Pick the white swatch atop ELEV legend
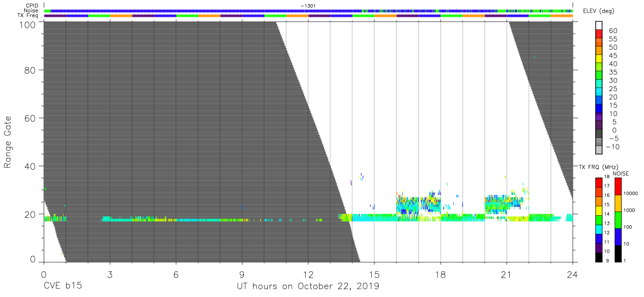 tap(599, 26)
